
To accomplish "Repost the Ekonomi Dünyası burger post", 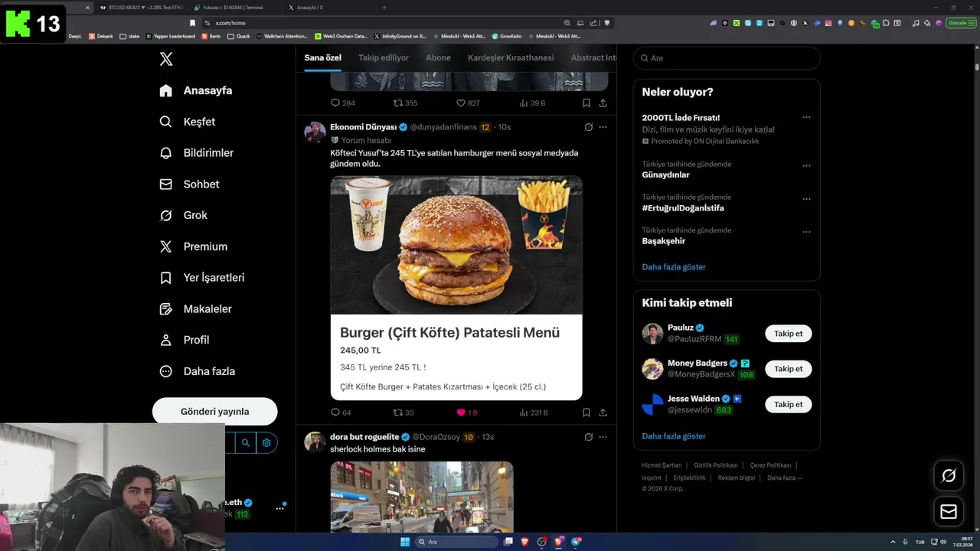I will click(403, 412).
